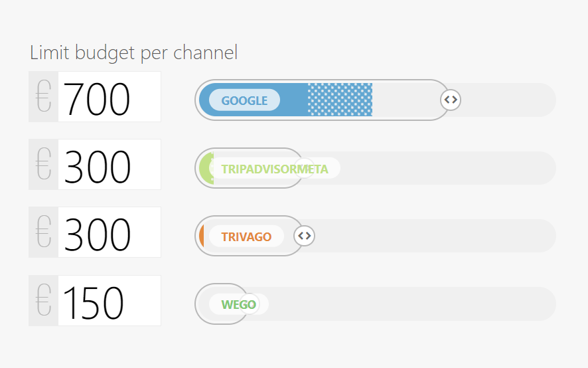Click the empty Wego slider track

(411, 304)
